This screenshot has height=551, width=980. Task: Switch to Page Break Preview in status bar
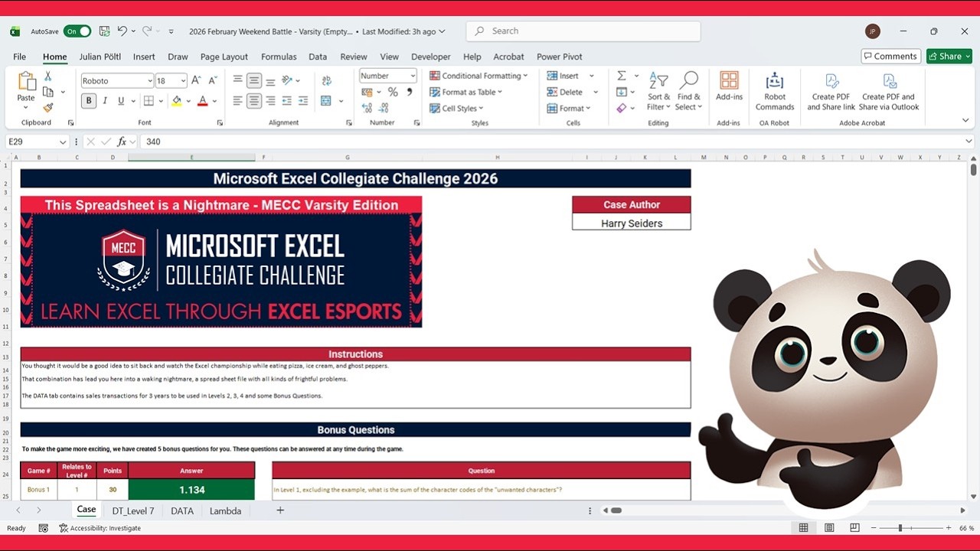click(x=854, y=528)
